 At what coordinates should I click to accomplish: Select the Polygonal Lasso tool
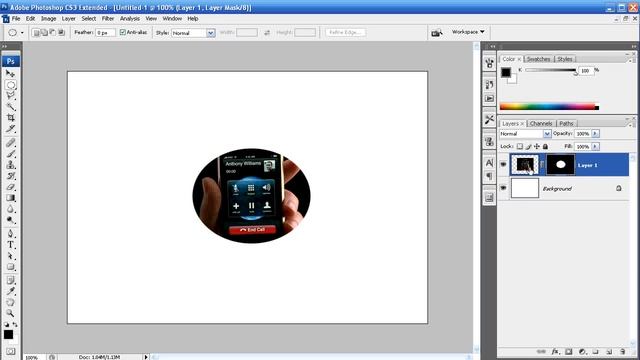click(x=11, y=96)
